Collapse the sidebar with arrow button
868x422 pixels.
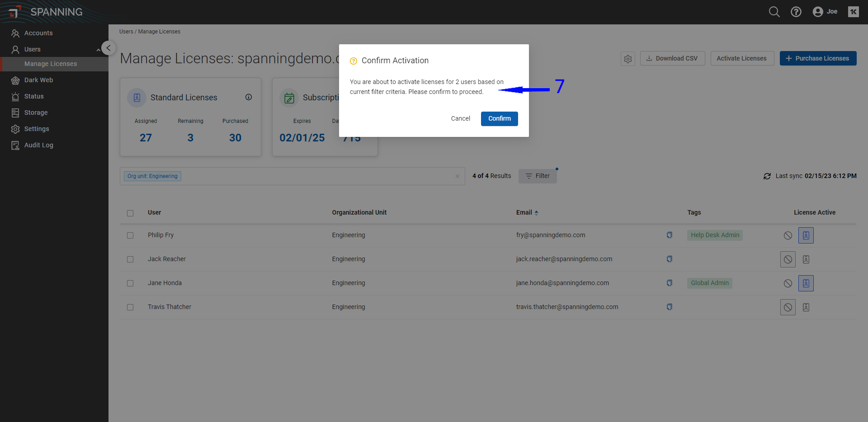108,48
